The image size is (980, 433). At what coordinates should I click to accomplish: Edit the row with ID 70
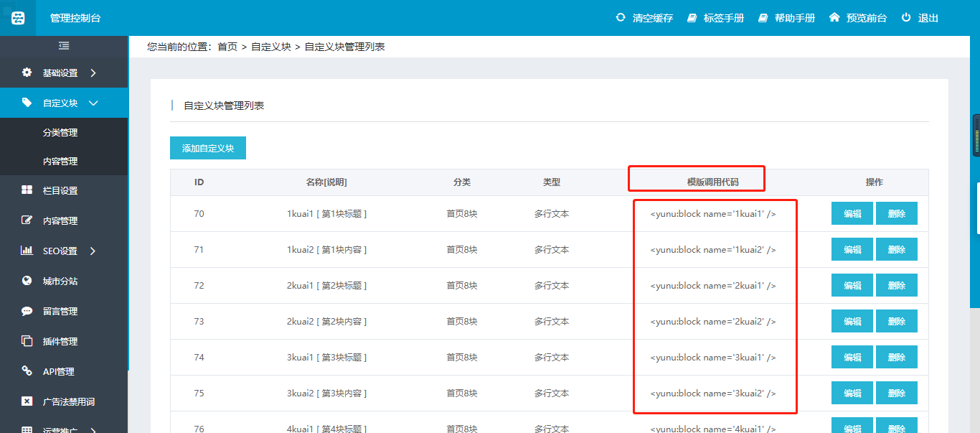[852, 213]
